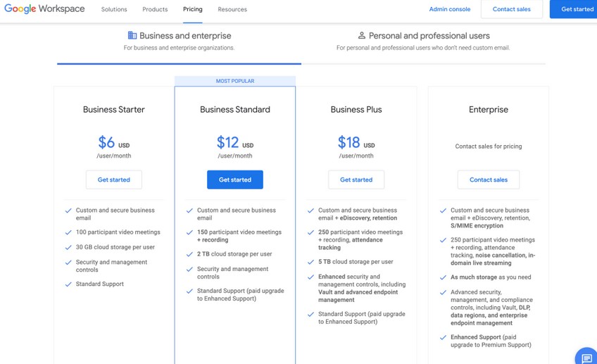Open the chat bubble help icon
The width and height of the screenshot is (597, 364).
tap(586, 358)
